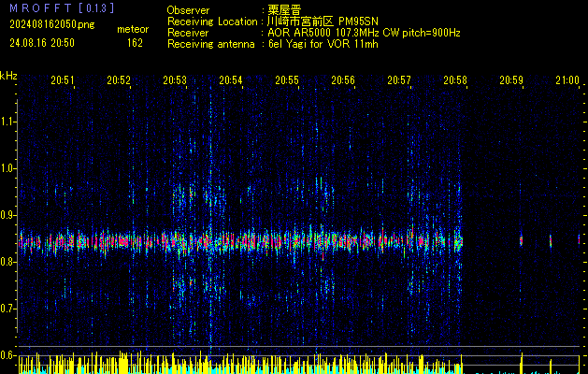Click the 1.1 kHz frequency label
The width and height of the screenshot is (588, 374).
(x=8, y=122)
